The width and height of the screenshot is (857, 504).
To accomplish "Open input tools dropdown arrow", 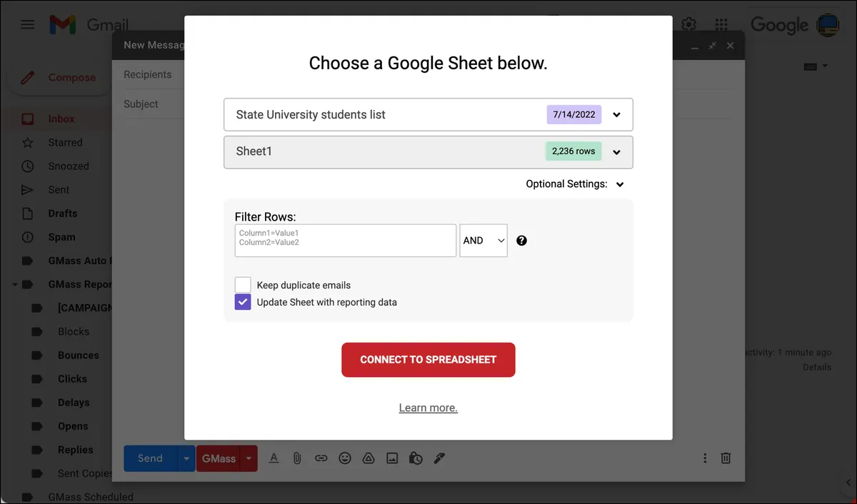I will [825, 66].
